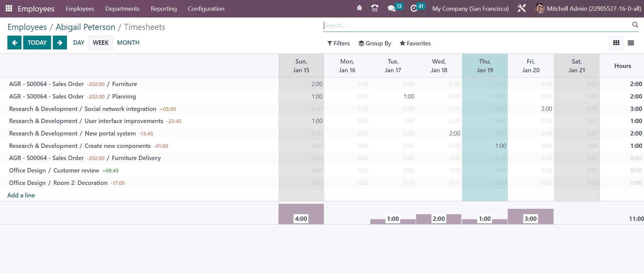Click the wrench tools icon
The height and width of the screenshot is (273, 644).
click(522, 8)
